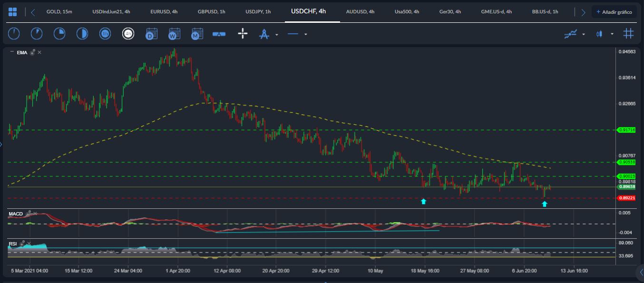This screenshot has height=283, width=644.
Task: Remove the RSI indicator
Action: click(x=29, y=244)
